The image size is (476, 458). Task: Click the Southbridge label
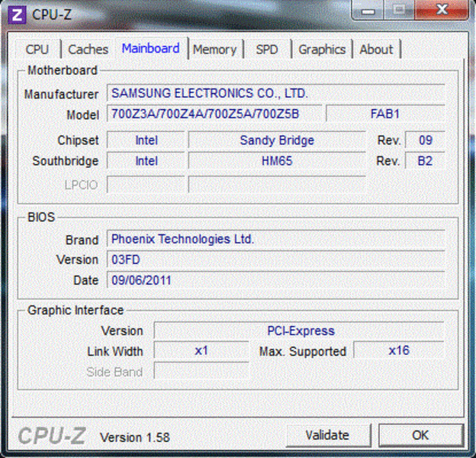tap(66, 161)
